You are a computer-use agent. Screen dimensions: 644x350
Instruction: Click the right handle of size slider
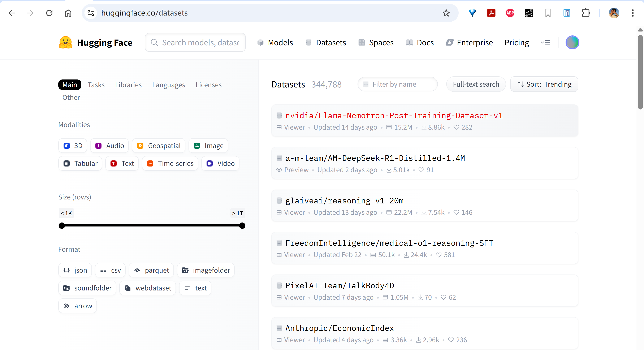(242, 226)
